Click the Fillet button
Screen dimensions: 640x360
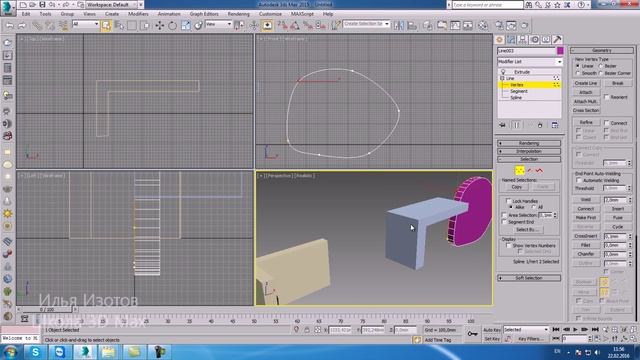click(586, 245)
